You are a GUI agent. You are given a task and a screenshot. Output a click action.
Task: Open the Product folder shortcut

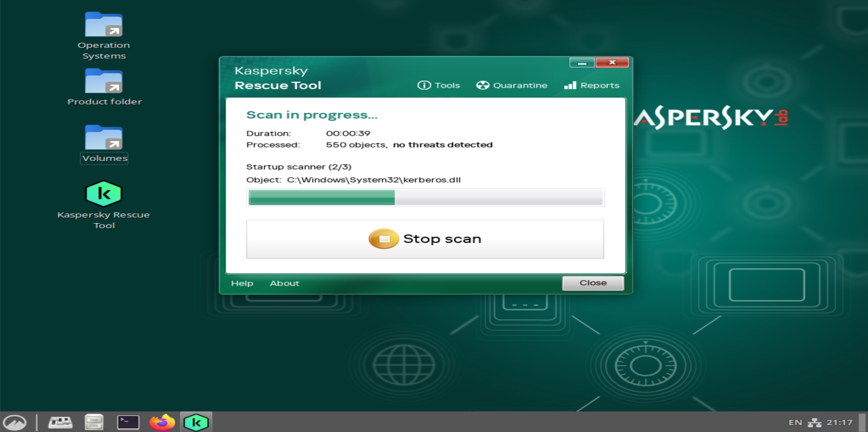105,87
